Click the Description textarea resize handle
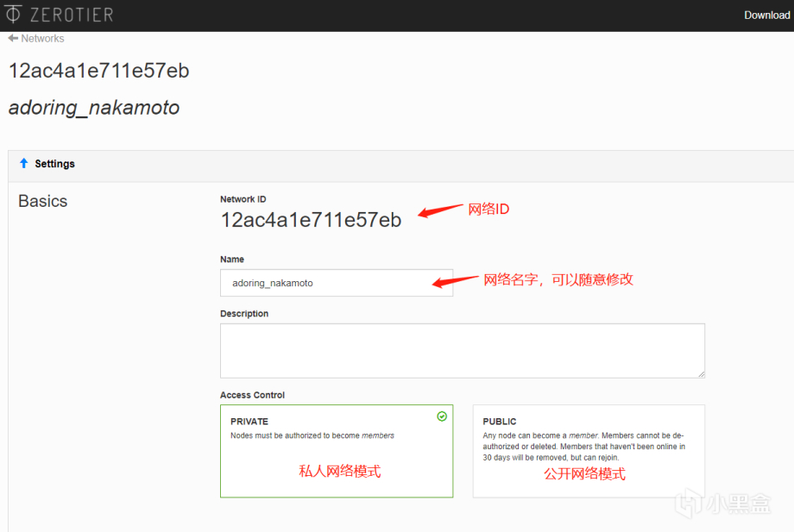Viewport: 794px width, 532px height. pos(702,374)
